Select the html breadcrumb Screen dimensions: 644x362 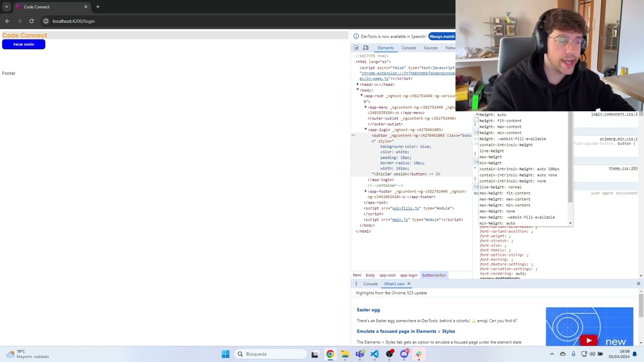357,275
